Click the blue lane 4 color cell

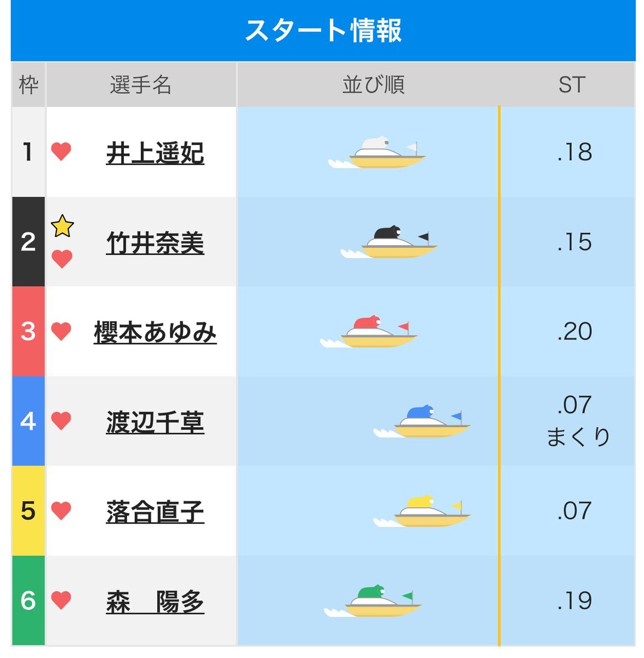tap(29, 421)
